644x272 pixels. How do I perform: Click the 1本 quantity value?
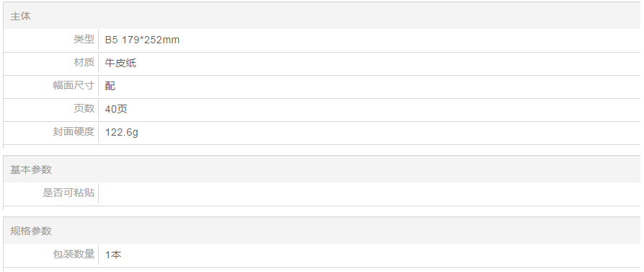click(x=113, y=255)
